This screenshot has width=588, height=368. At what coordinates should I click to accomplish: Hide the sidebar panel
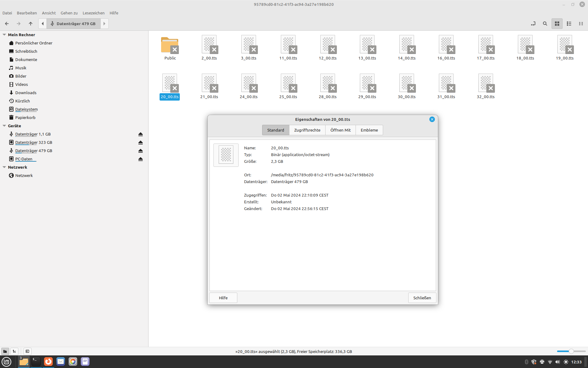point(27,351)
